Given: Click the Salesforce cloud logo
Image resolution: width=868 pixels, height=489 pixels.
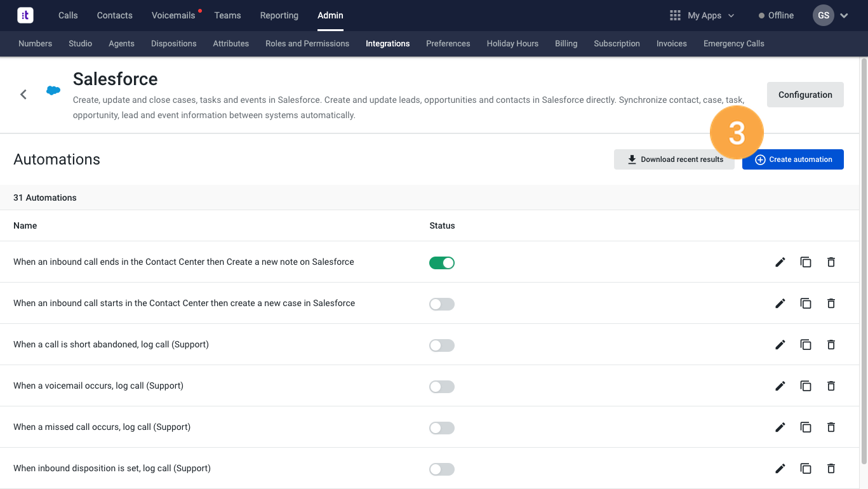Looking at the screenshot, I should click(x=53, y=91).
